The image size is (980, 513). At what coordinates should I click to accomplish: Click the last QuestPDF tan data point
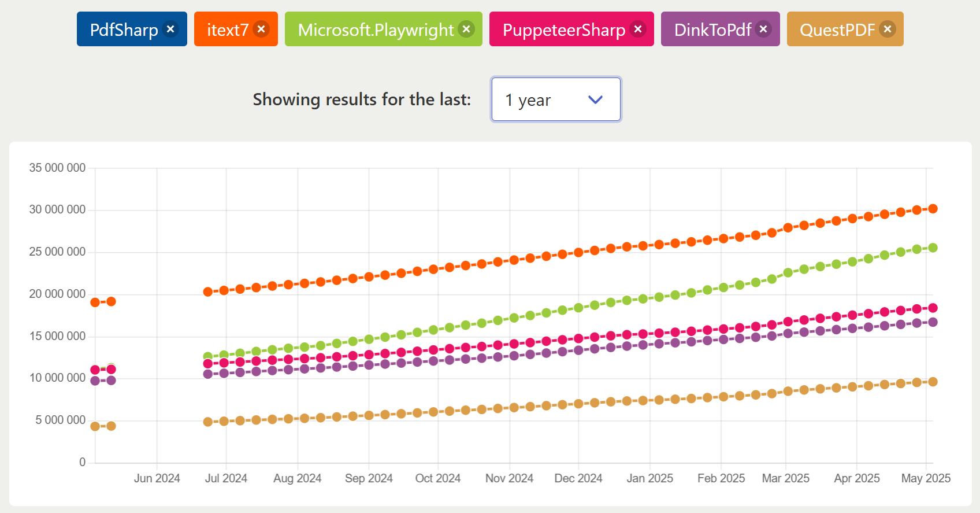pos(933,382)
